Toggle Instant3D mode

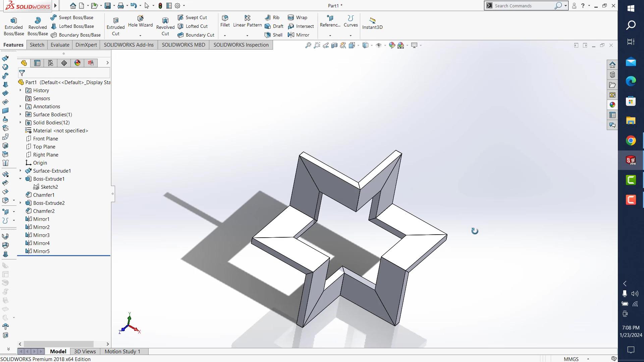tap(372, 23)
